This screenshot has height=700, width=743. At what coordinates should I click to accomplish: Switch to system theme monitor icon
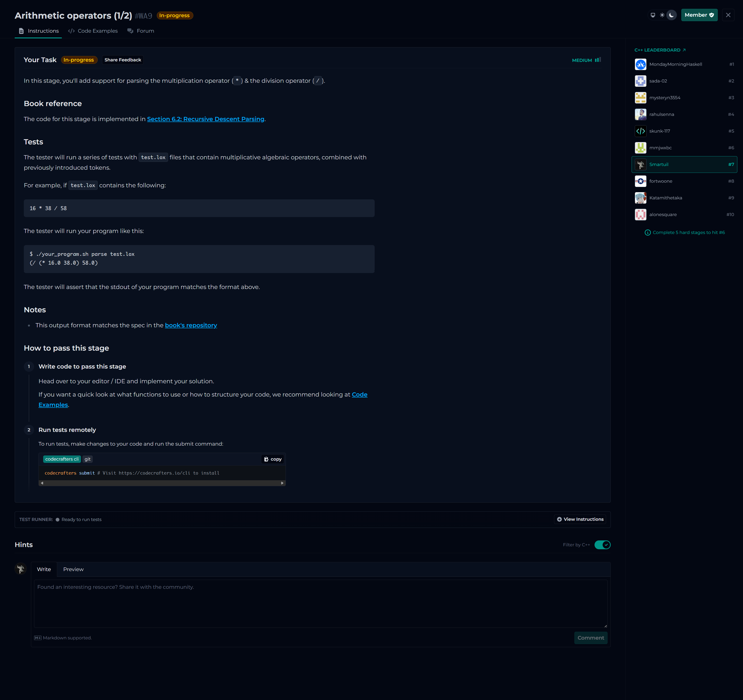click(x=652, y=15)
